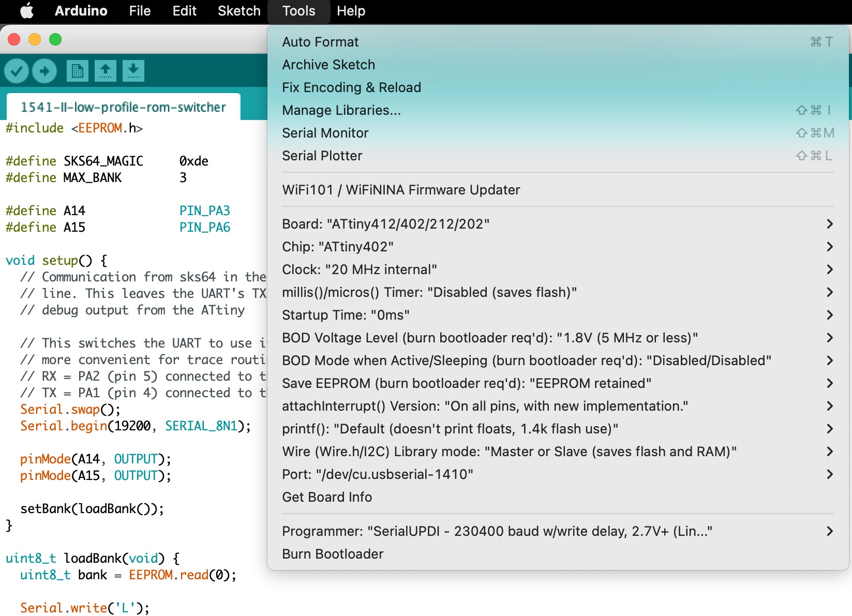Open the Edit menu
This screenshot has width=852, height=616.
click(184, 11)
